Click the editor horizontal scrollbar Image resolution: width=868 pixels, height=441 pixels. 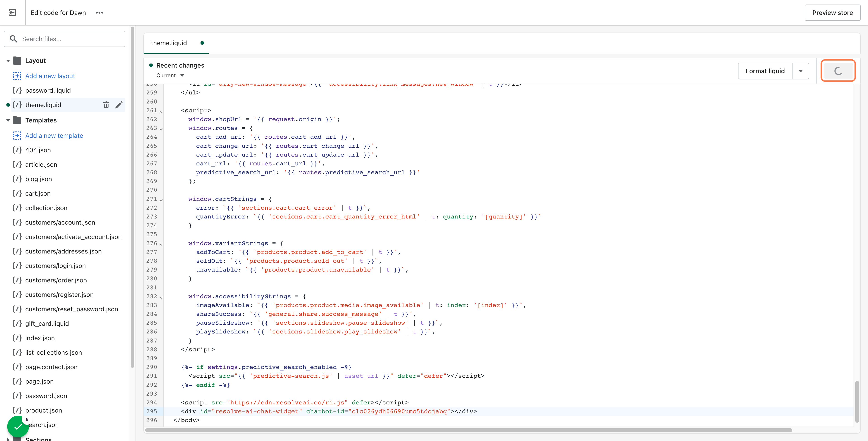[x=468, y=430]
